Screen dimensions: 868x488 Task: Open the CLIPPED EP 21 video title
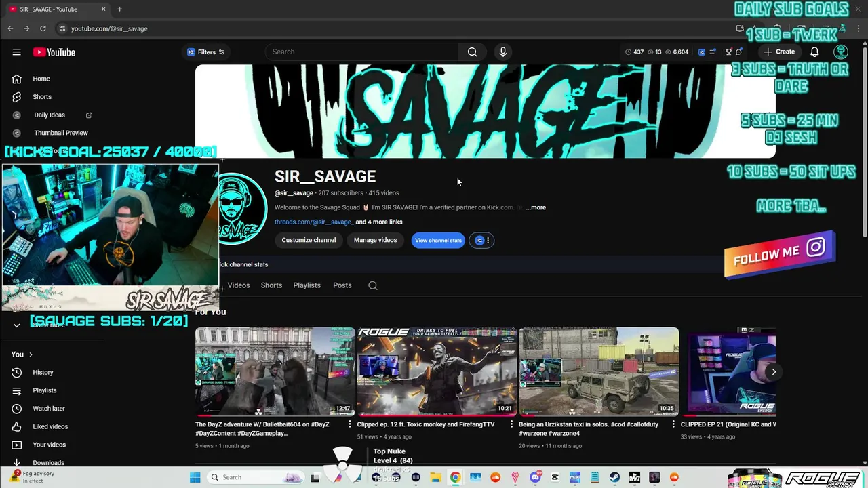point(728,424)
